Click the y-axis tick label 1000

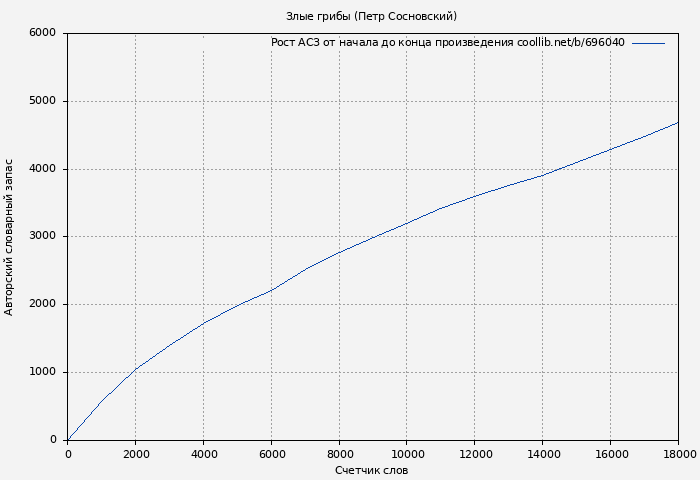click(x=42, y=372)
